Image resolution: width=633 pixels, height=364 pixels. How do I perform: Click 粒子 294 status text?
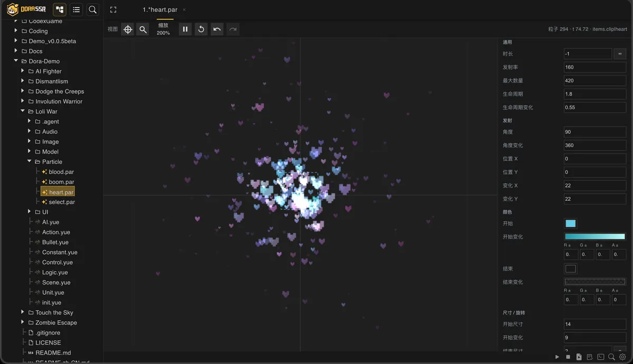[x=558, y=30]
